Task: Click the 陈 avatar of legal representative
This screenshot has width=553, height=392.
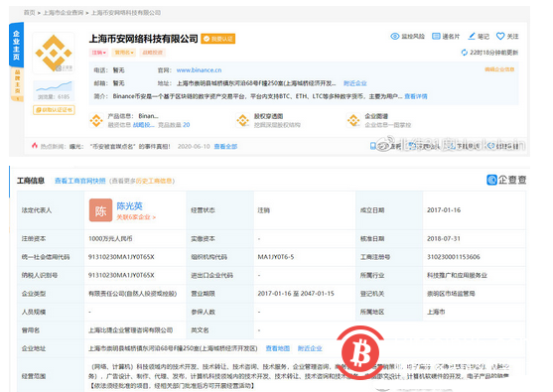Action: coord(100,210)
